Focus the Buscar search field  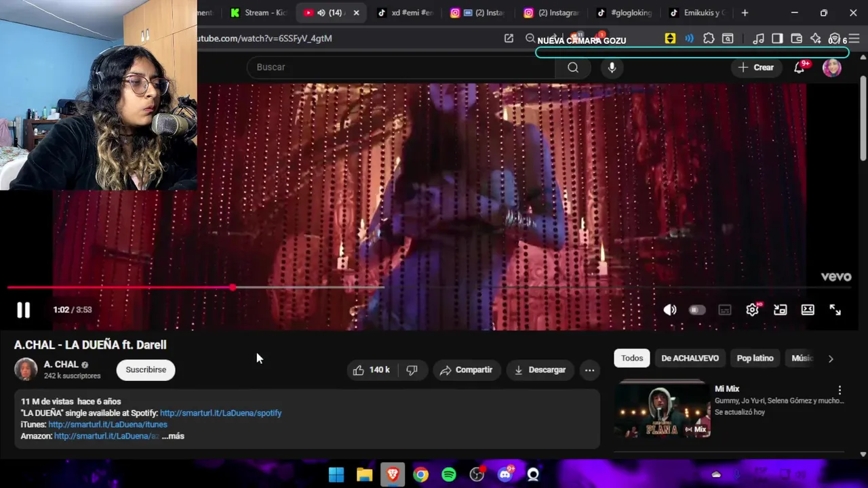(x=400, y=67)
